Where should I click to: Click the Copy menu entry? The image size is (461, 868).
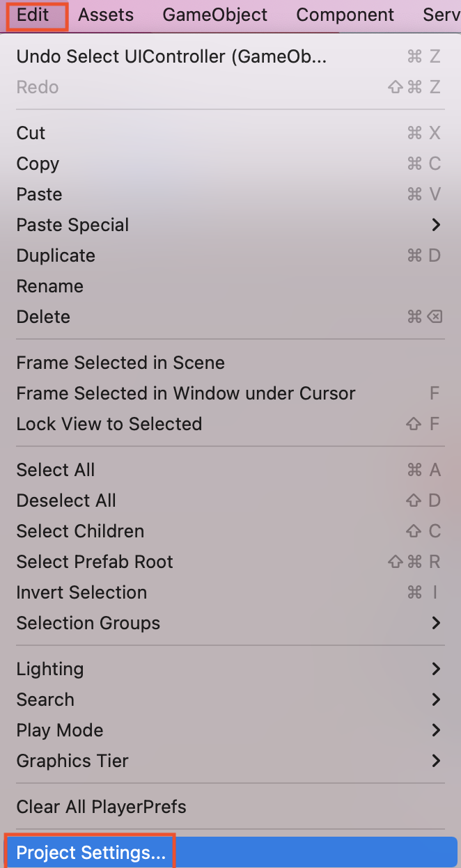(38, 164)
